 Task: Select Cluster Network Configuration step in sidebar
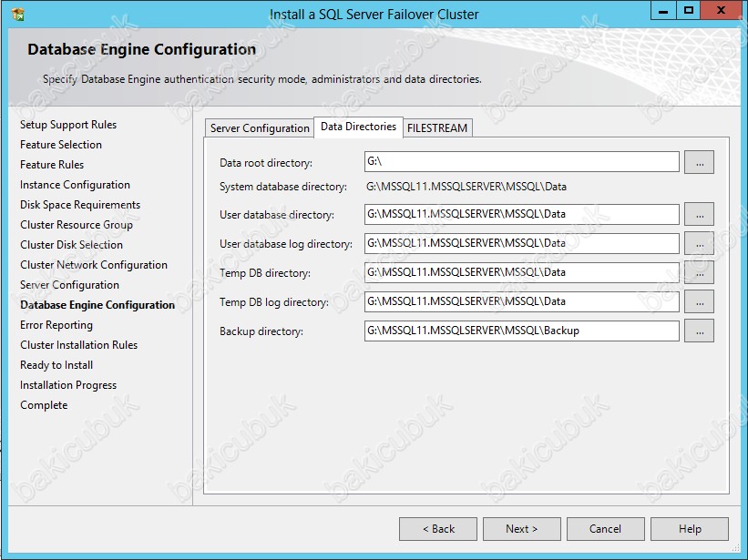tap(94, 265)
